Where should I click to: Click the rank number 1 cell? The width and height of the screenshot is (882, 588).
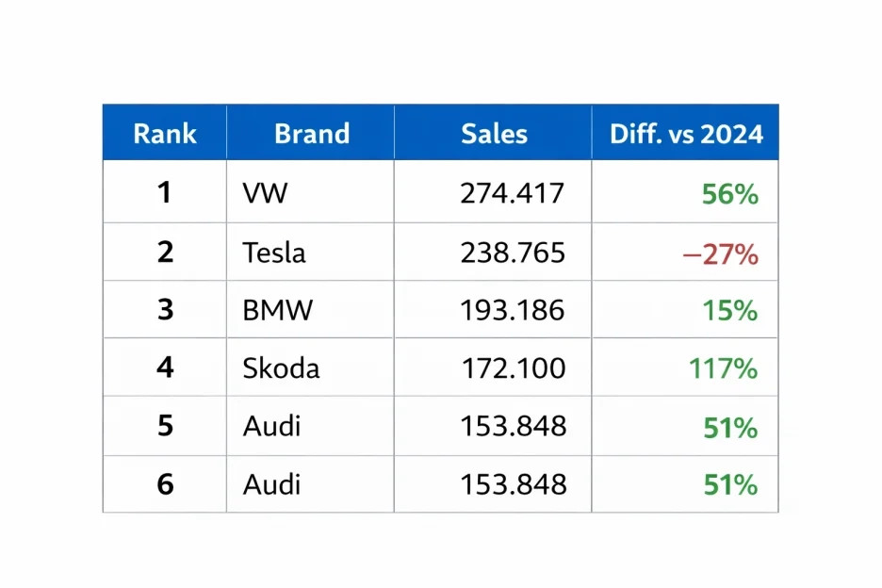tap(165, 193)
